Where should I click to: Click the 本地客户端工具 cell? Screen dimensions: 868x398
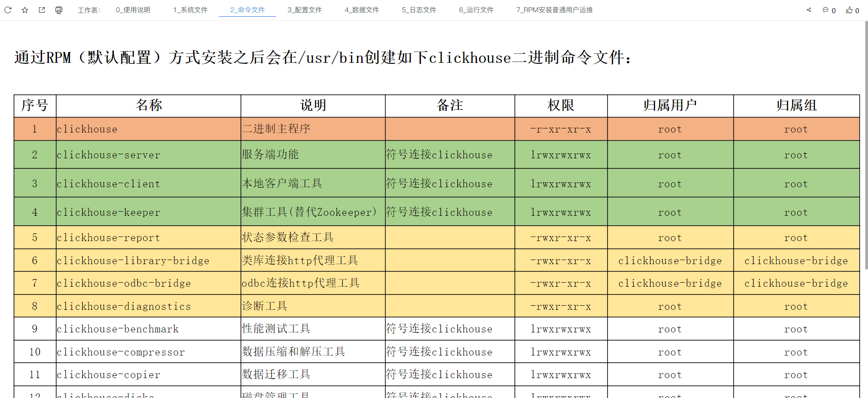pos(313,183)
